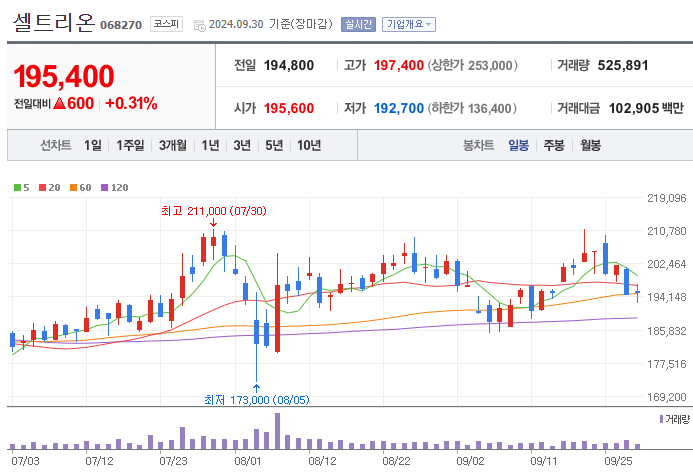The width and height of the screenshot is (693, 476).
Task: Switch to the 월봉 candle chart
Action: coord(590,145)
